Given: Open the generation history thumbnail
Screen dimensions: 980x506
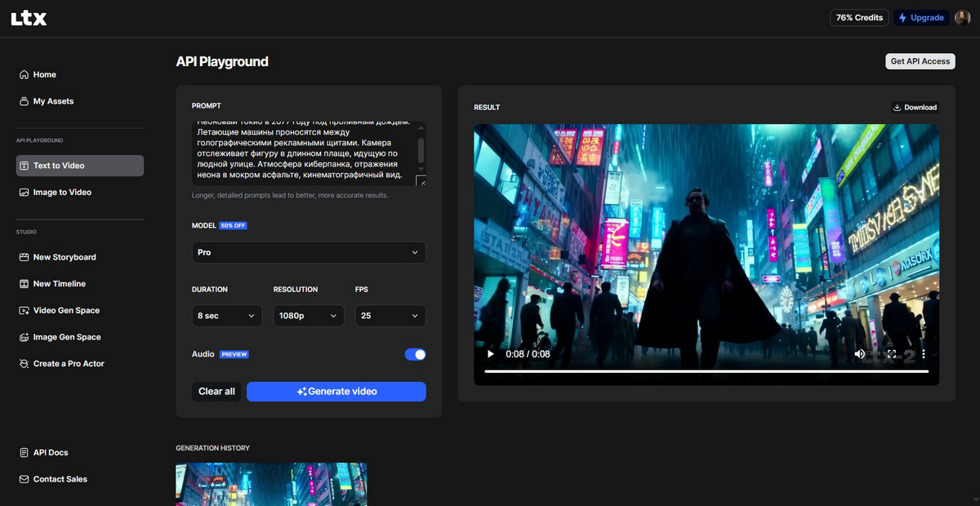Looking at the screenshot, I should [x=271, y=485].
